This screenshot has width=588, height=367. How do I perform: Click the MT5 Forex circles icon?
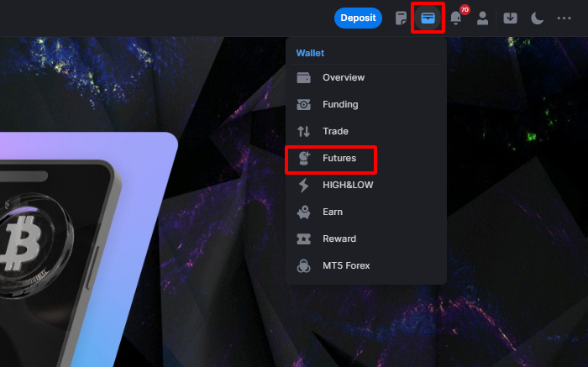click(304, 265)
